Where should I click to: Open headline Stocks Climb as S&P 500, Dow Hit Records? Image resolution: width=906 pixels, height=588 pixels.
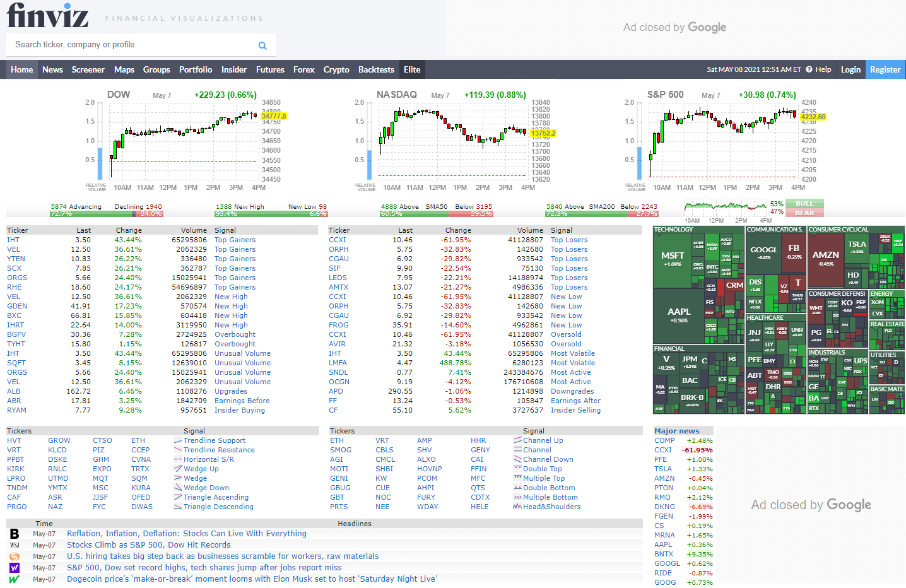pyautogui.click(x=149, y=545)
